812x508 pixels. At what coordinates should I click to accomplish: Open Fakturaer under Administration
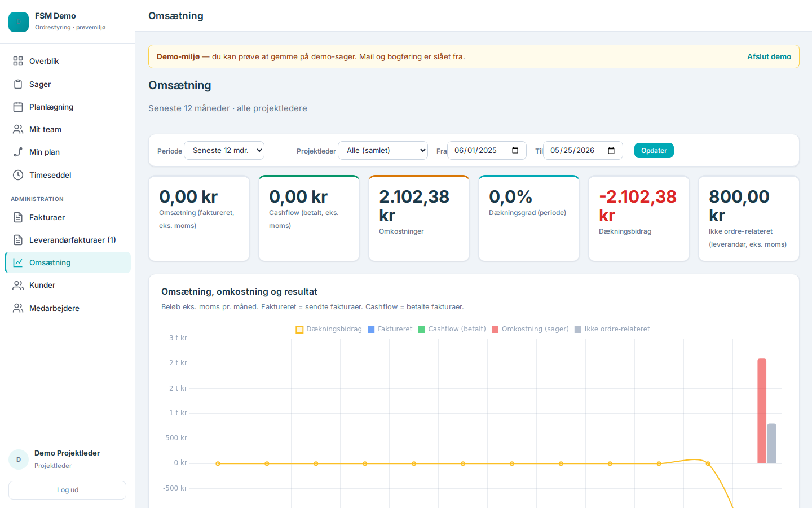(68, 217)
